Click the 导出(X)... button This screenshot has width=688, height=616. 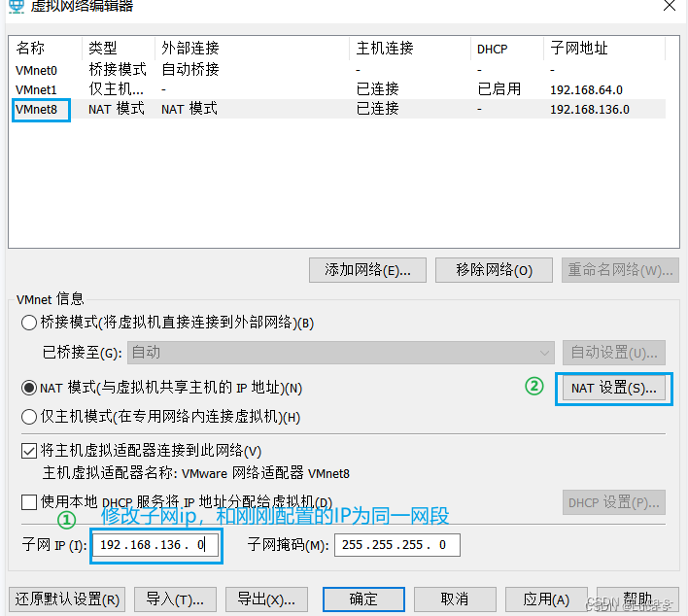coord(266,599)
